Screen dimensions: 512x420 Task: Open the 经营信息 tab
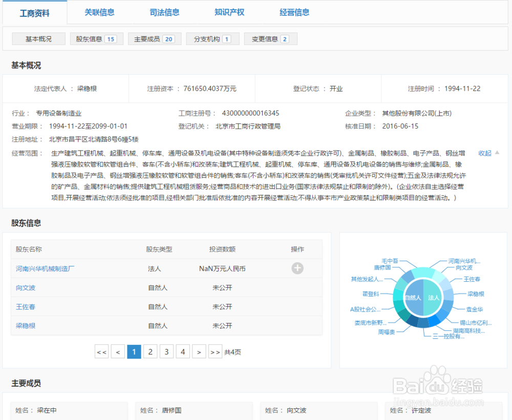click(x=294, y=13)
